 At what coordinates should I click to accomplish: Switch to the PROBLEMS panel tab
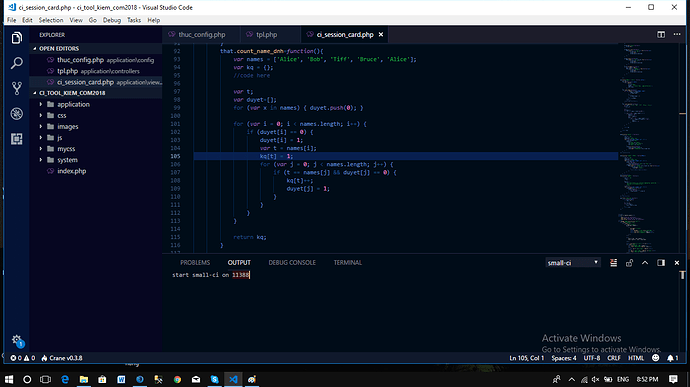point(195,262)
